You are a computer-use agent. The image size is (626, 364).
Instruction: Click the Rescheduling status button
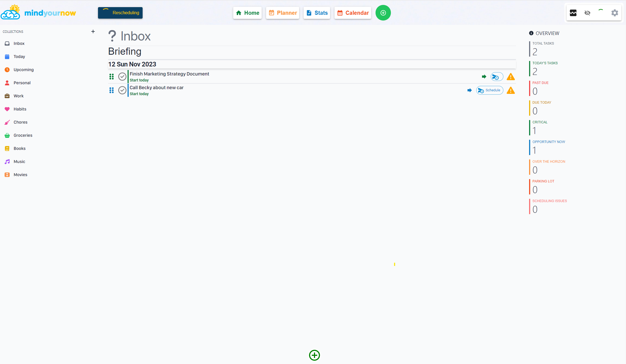tap(120, 13)
